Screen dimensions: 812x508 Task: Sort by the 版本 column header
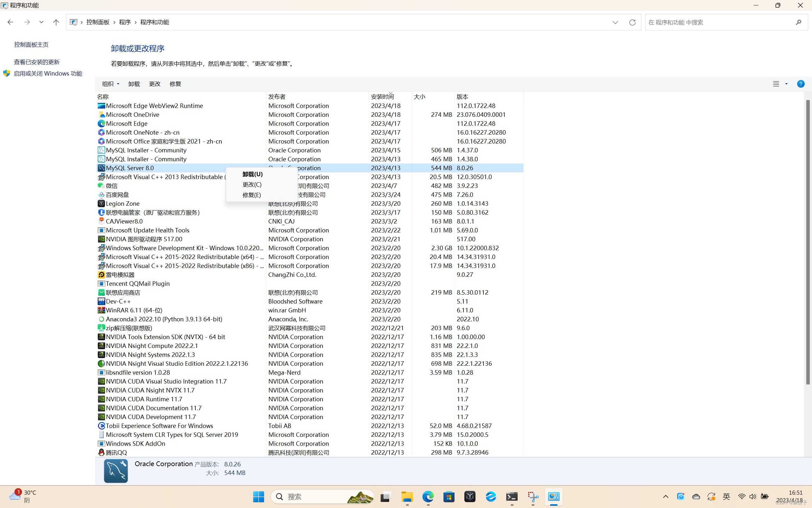[489, 97]
